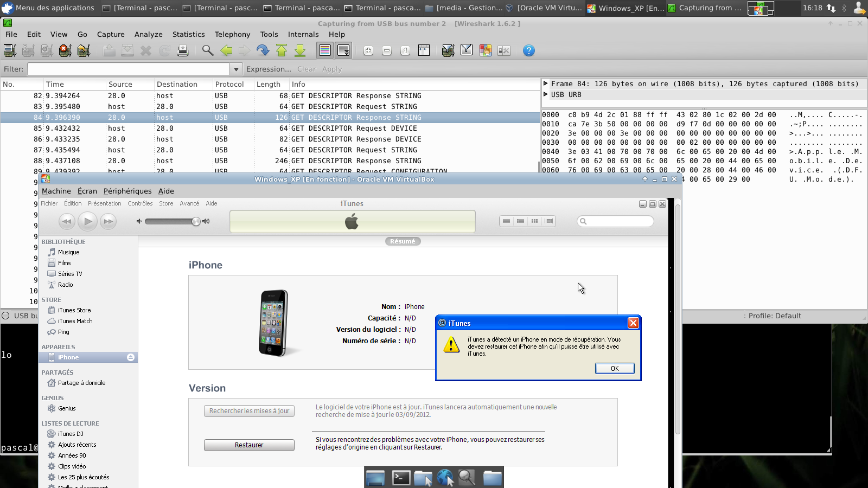Expand the USB URB details node
This screenshot has width=868, height=488.
pyautogui.click(x=546, y=94)
